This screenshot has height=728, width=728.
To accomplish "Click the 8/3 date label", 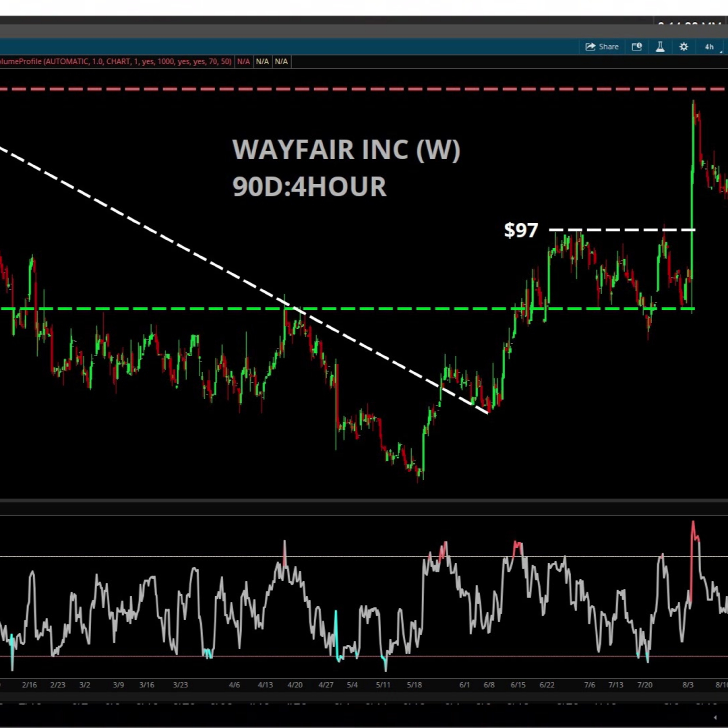I will (688, 685).
